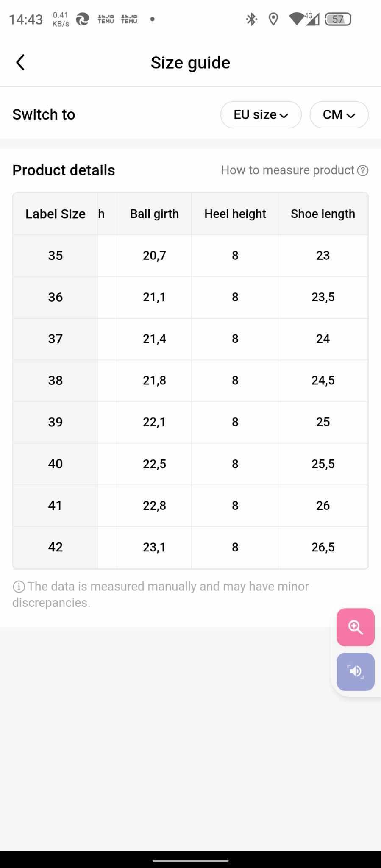This screenshot has height=868, width=381.
Task: Tap the Bluetooth status bar icon
Action: coord(252,19)
